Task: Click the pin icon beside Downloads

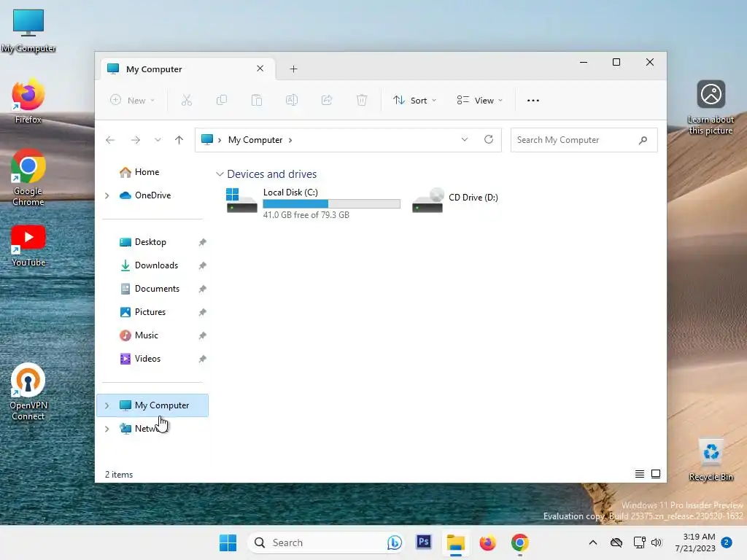Action: tap(203, 265)
